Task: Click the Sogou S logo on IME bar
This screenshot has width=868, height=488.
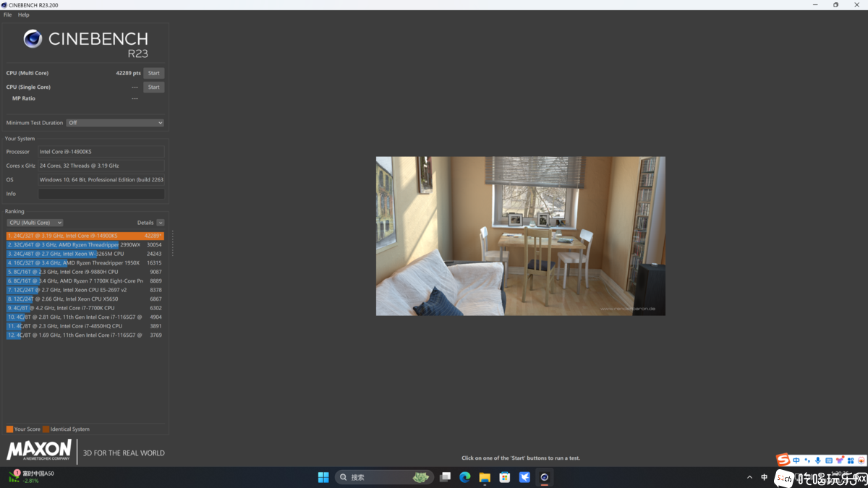Action: pyautogui.click(x=783, y=460)
